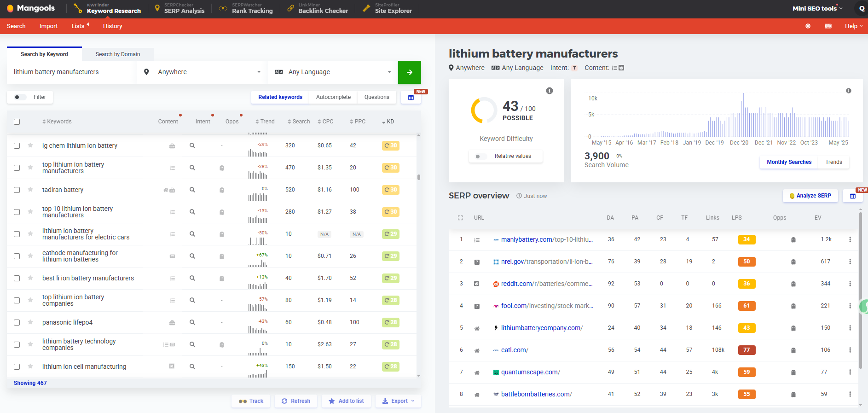Switch to Questions tab
The width and height of the screenshot is (868, 413).
377,97
